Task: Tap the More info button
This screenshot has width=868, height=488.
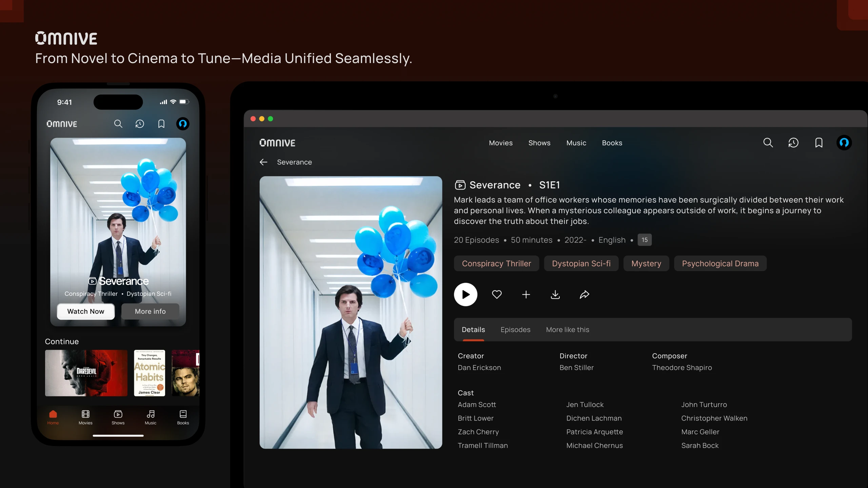Action: point(150,311)
